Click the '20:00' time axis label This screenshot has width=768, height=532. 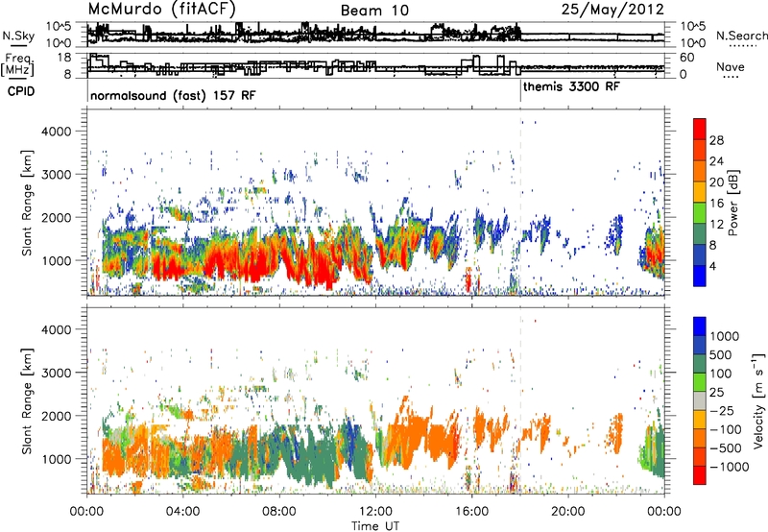tap(568, 511)
